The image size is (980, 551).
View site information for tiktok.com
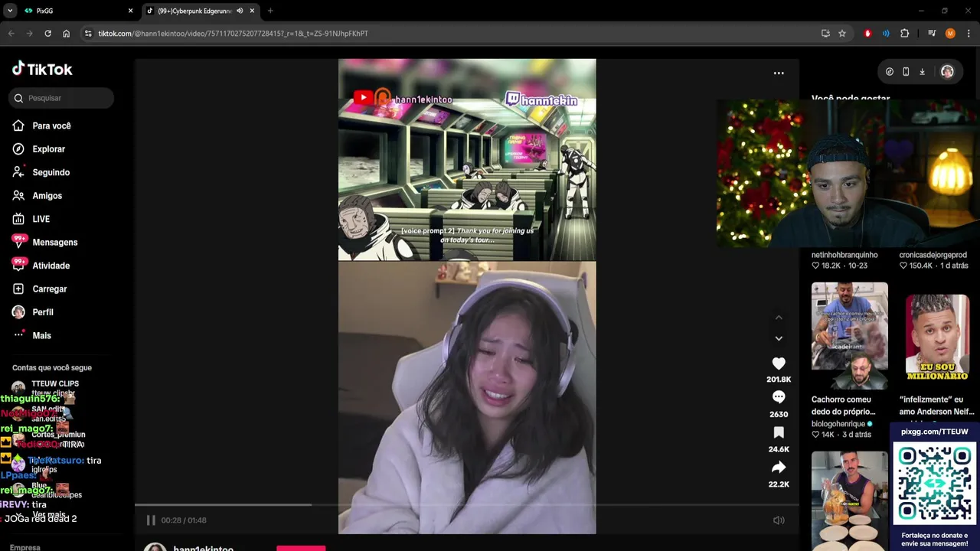point(88,34)
